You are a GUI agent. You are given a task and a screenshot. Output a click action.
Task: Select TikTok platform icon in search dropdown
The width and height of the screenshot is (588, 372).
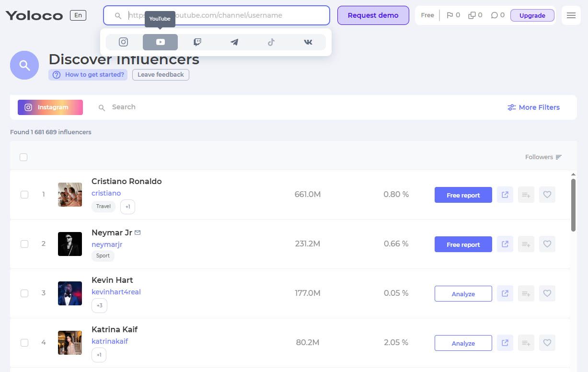tap(271, 42)
